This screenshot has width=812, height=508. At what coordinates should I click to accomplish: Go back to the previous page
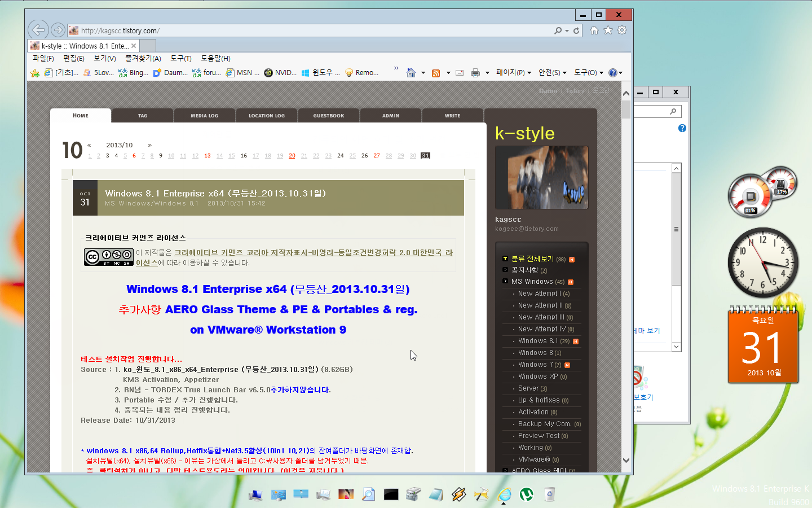pos(38,29)
